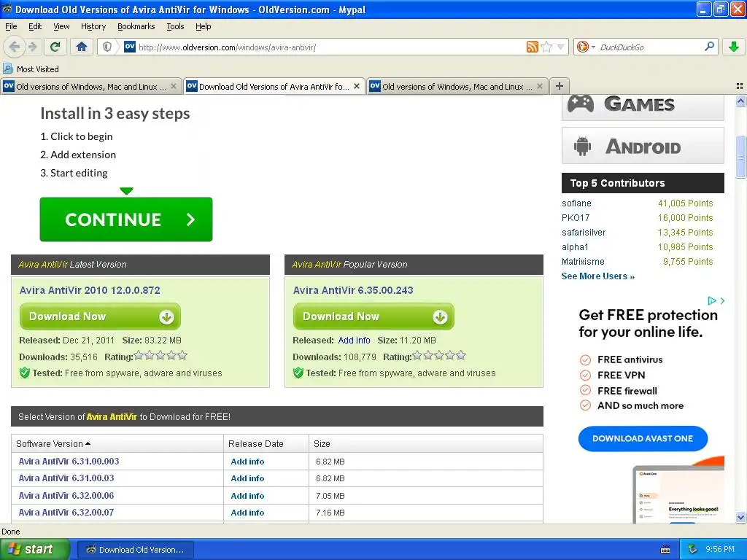
Task: Click the shield tracking protection icon
Action: click(108, 47)
